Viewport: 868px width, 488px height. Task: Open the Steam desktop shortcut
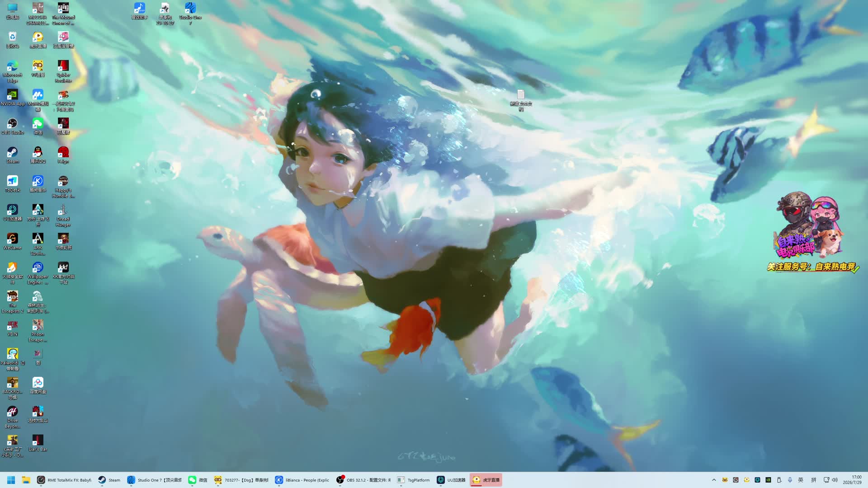point(12,155)
